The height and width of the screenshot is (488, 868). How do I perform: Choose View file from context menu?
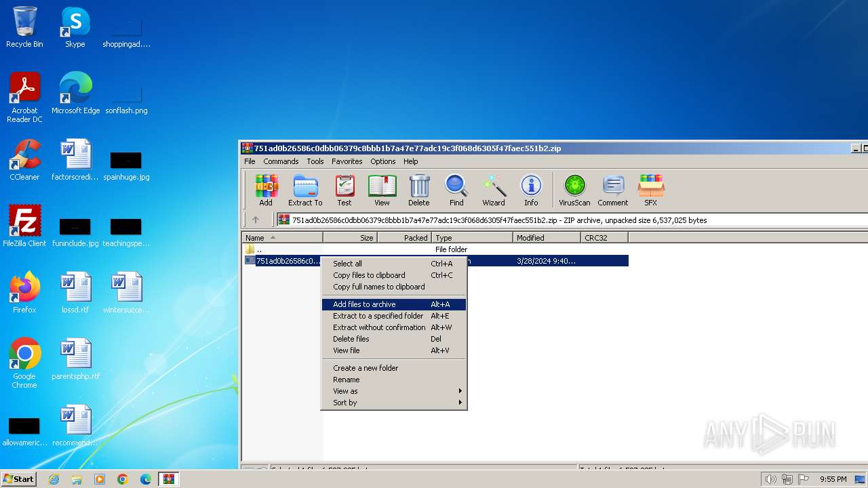[x=394, y=350]
